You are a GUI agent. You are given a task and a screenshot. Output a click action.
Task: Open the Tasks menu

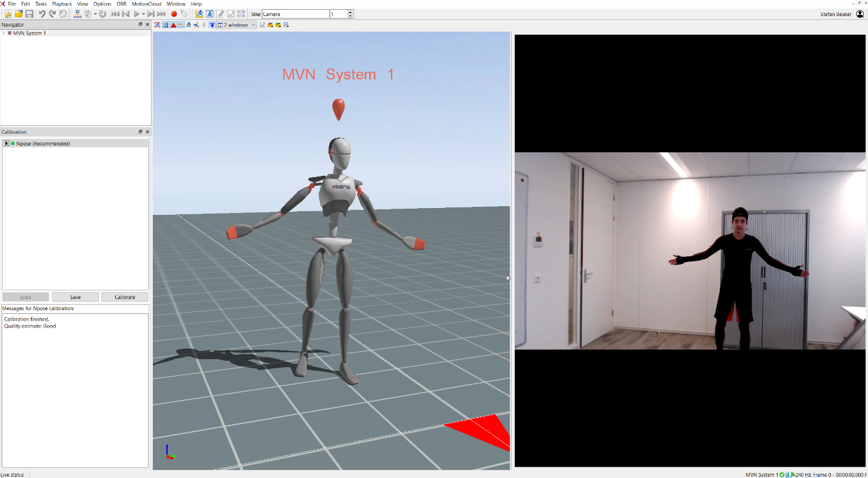point(41,4)
